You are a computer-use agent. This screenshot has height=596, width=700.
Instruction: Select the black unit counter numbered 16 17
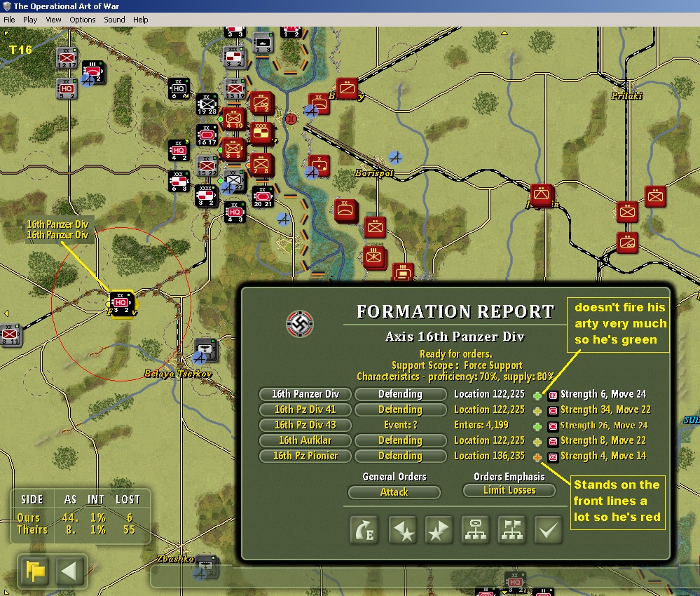(207, 135)
